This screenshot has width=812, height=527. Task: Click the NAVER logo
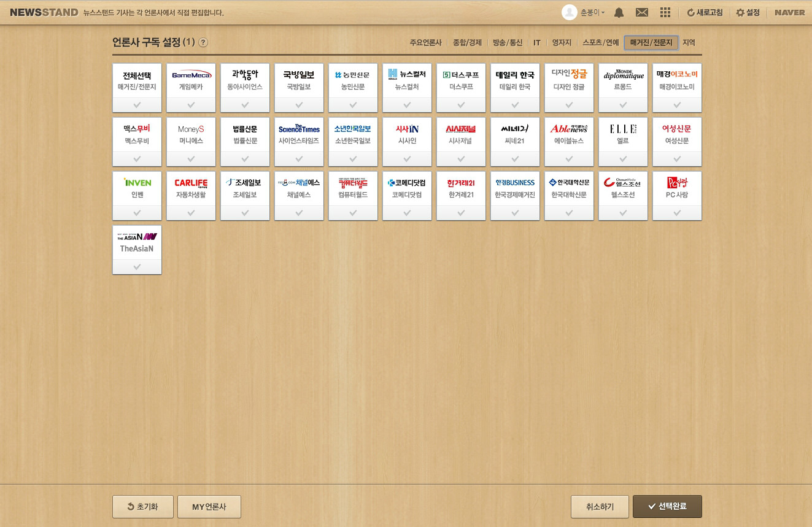(x=789, y=12)
